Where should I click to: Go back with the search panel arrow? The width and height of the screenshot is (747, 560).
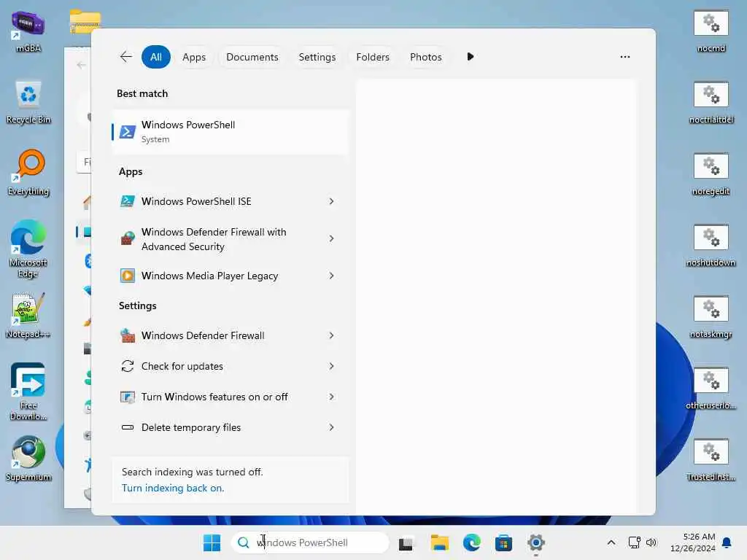pyautogui.click(x=125, y=57)
